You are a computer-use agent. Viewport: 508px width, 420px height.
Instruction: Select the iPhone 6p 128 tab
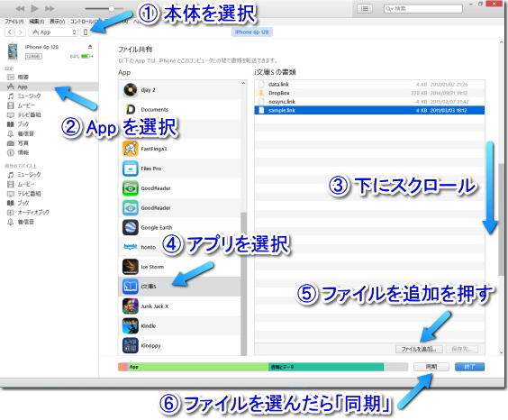point(251,32)
